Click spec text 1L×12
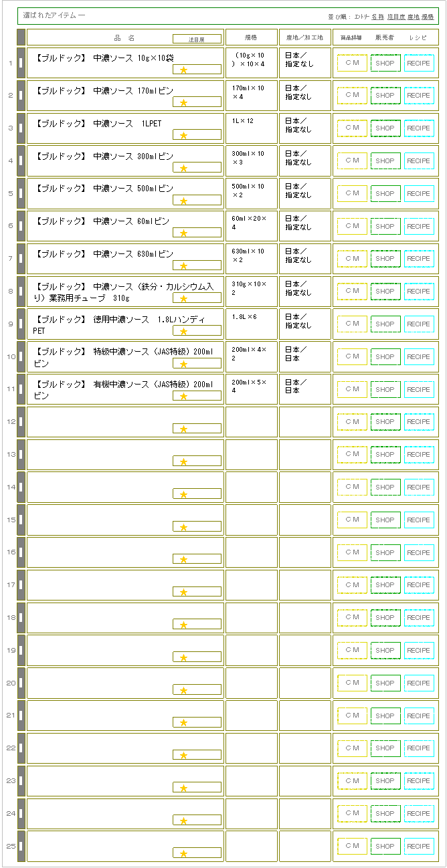The image size is (447, 868). point(242,121)
